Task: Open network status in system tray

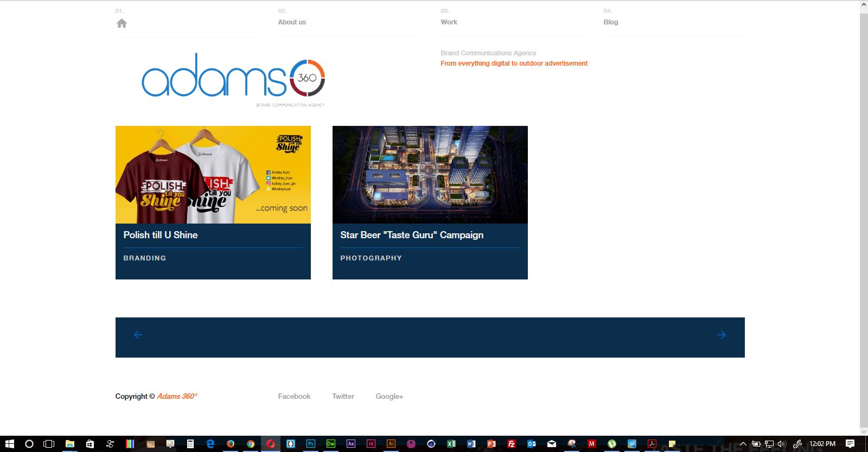Action: pos(769,444)
